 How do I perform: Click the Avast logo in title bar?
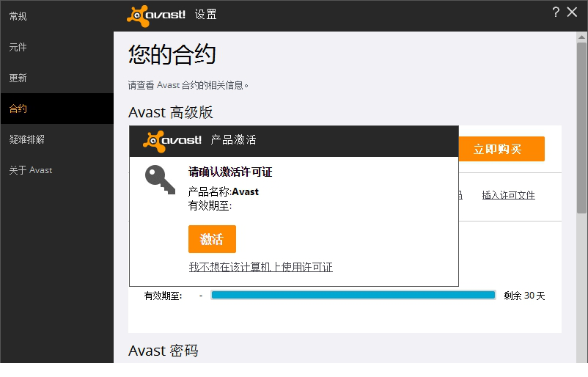tap(156, 15)
